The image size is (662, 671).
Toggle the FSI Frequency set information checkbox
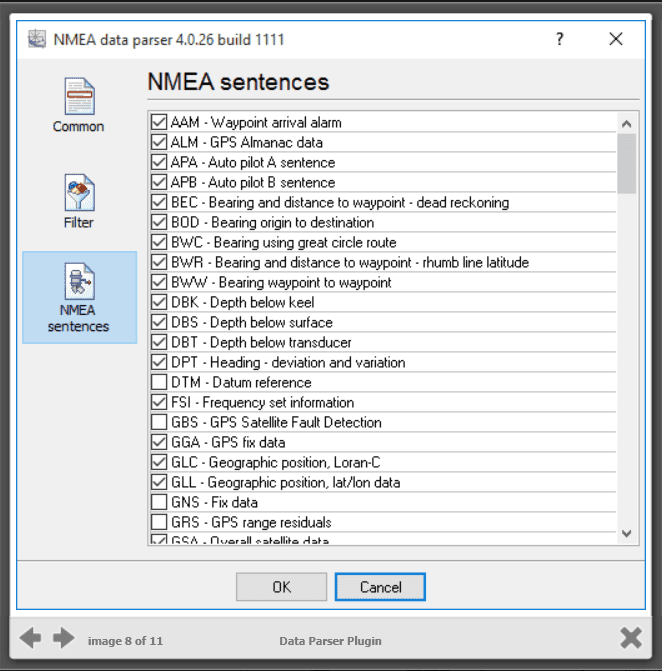pos(158,402)
